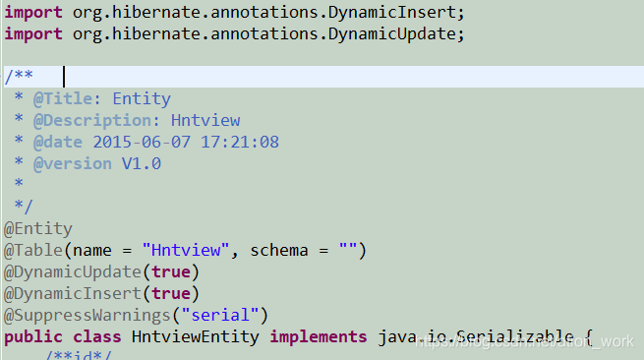Click the '@version V1.0' comment line
Screen dimensions: 644x360
pyautogui.click(x=88, y=164)
